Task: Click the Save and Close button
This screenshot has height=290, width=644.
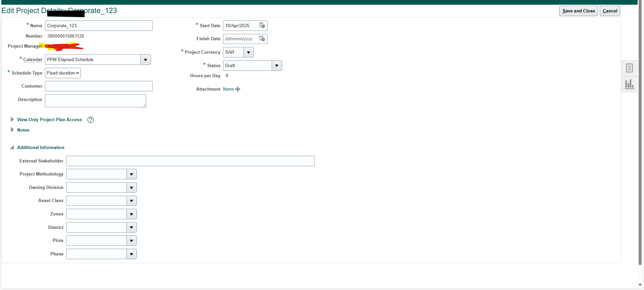Action: (x=578, y=11)
